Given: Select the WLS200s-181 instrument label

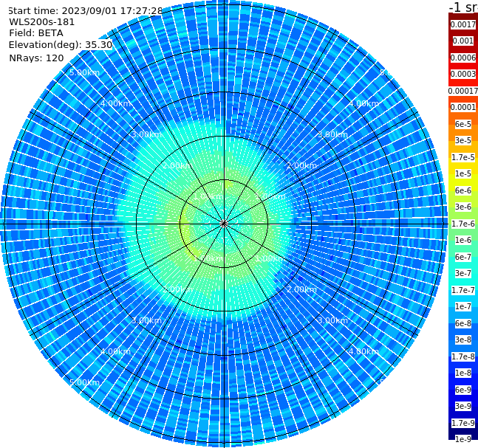Looking at the screenshot, I should pos(42,22).
